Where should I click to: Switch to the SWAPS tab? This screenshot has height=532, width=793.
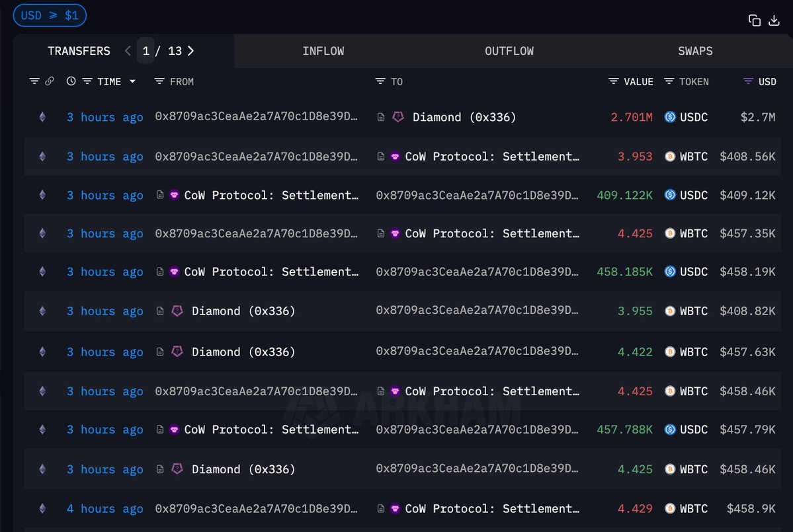pyautogui.click(x=695, y=51)
